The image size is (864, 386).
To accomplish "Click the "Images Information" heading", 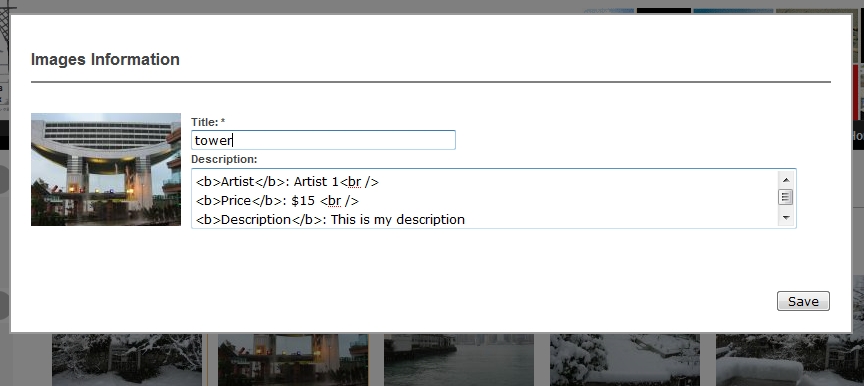I will (x=105, y=59).
